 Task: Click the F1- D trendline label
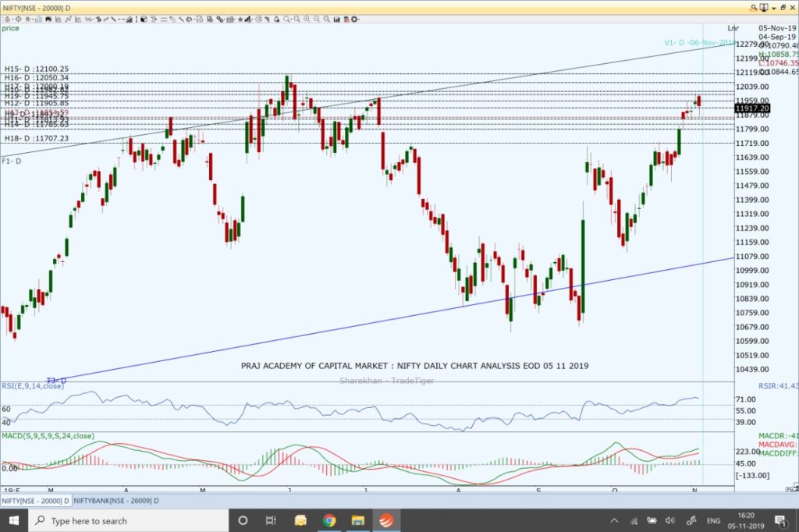(11, 161)
